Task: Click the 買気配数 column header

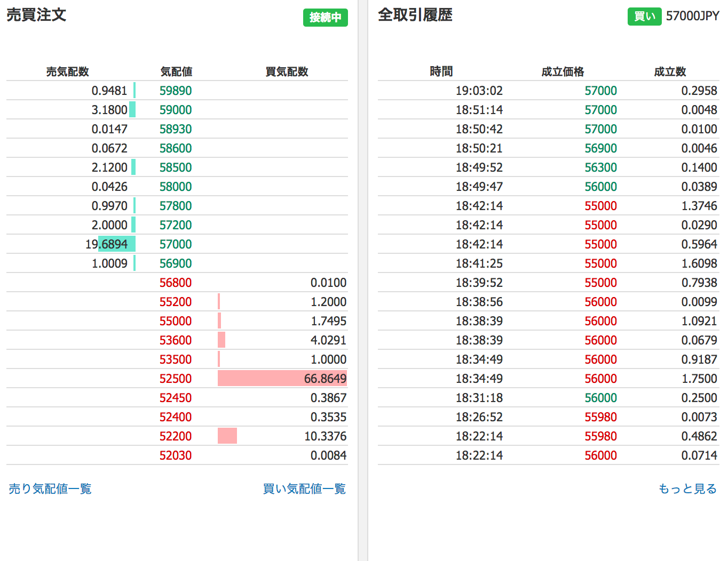Action: (x=287, y=71)
